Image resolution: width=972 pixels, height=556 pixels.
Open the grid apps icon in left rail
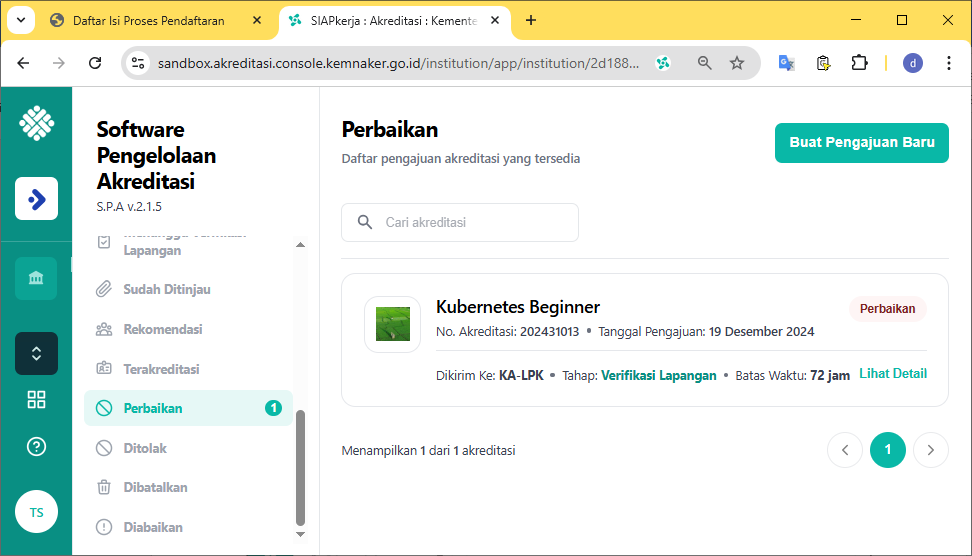click(x=36, y=400)
